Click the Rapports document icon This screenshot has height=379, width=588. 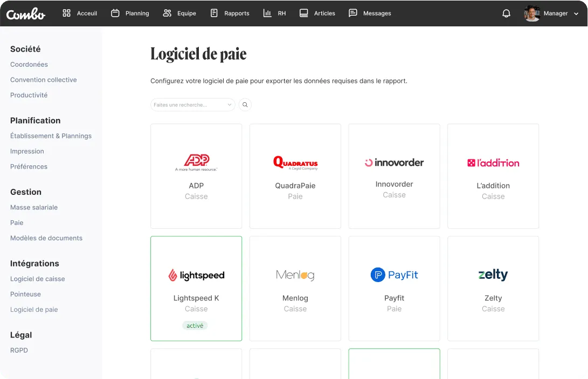pyautogui.click(x=214, y=13)
